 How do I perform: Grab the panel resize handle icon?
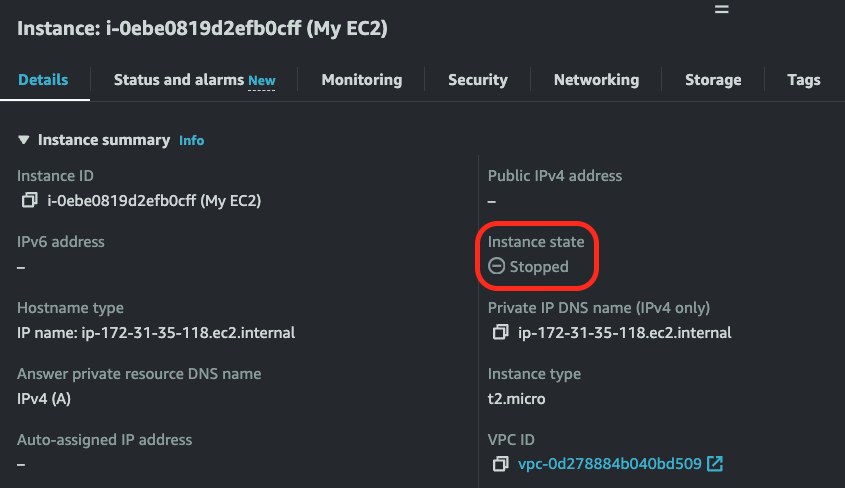click(722, 9)
